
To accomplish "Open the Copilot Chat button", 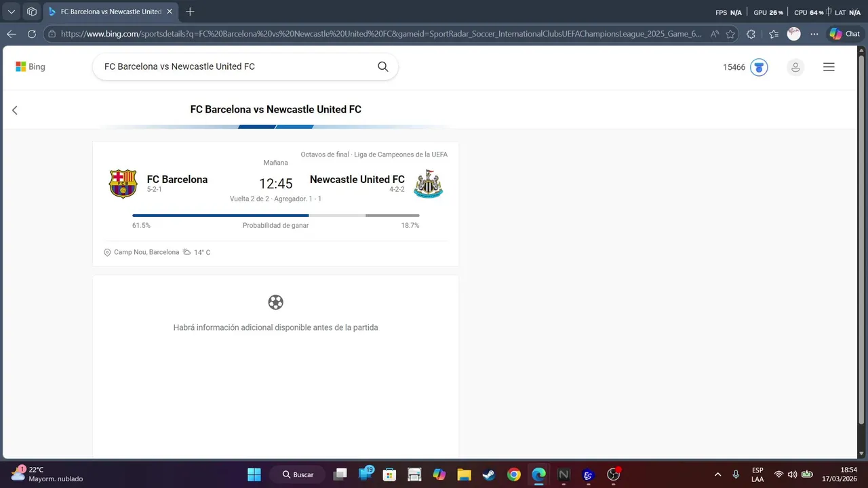I will coord(845,34).
